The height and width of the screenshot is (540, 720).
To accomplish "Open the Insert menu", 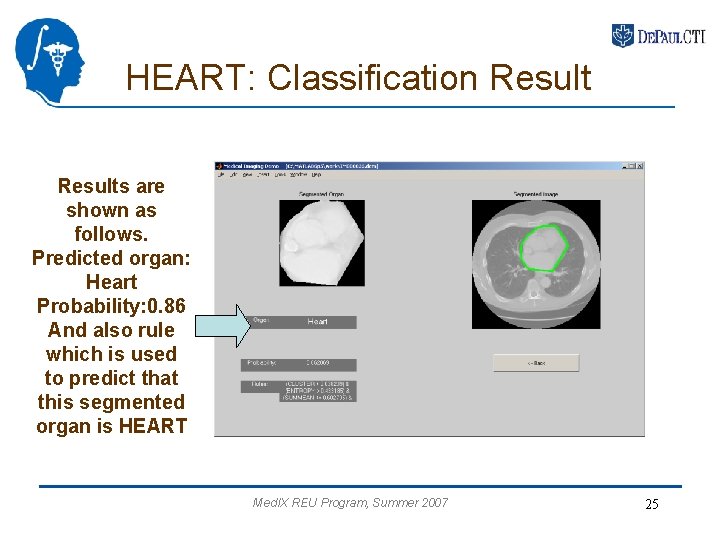I will (263, 175).
